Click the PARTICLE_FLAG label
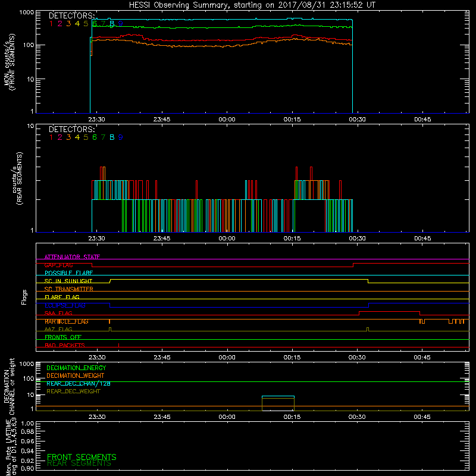The width and height of the screenshot is (476, 476). click(x=67, y=321)
